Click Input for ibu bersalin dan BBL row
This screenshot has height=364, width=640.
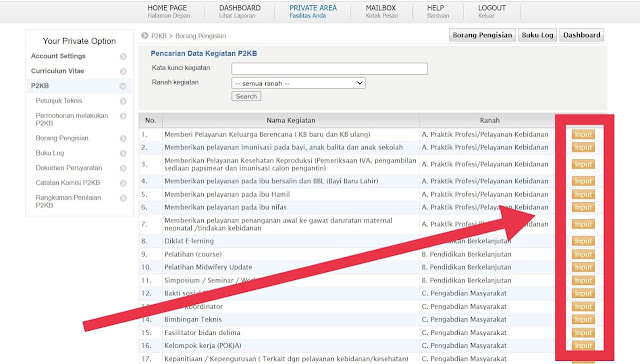[583, 181]
